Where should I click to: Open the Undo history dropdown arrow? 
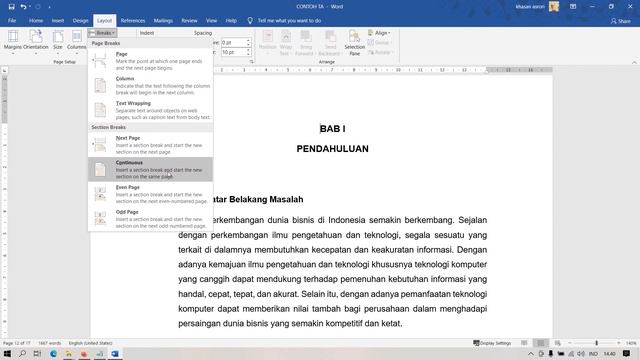[x=30, y=7]
